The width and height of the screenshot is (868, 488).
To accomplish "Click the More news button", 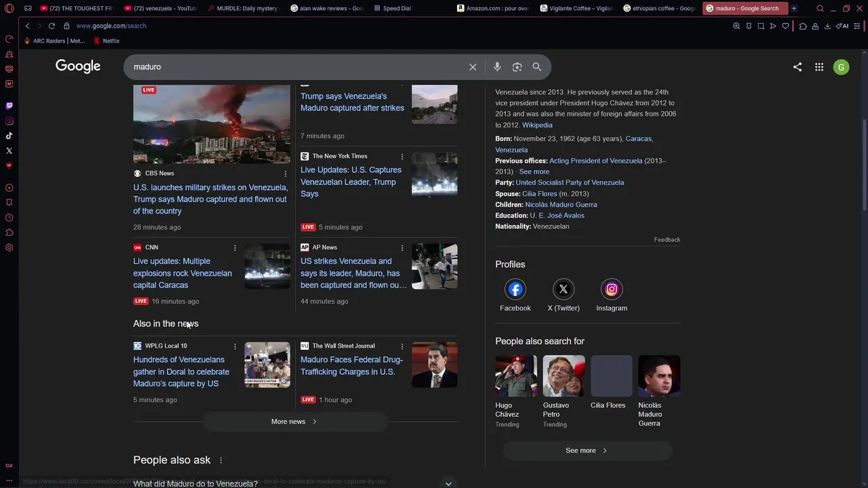I will pos(294,422).
